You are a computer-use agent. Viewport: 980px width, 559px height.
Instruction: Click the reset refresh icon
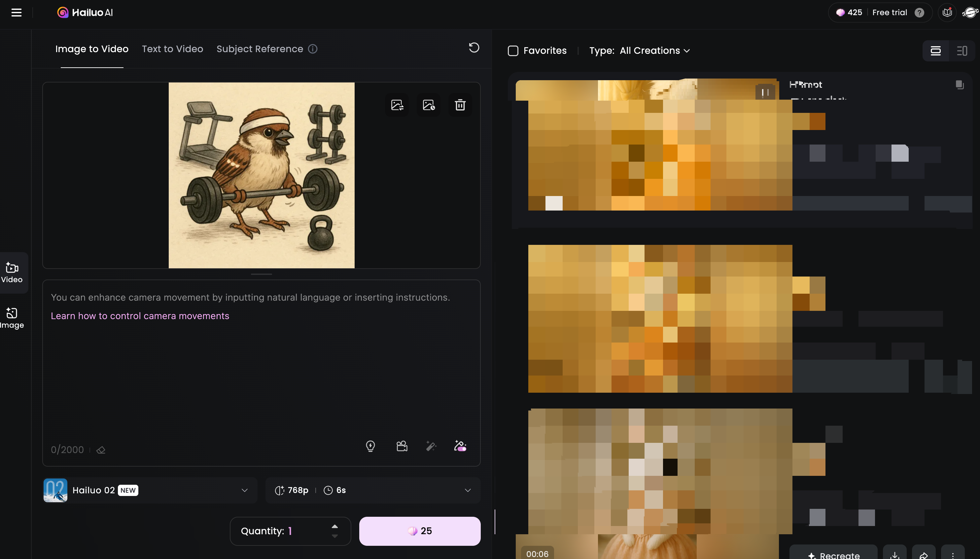[474, 48]
